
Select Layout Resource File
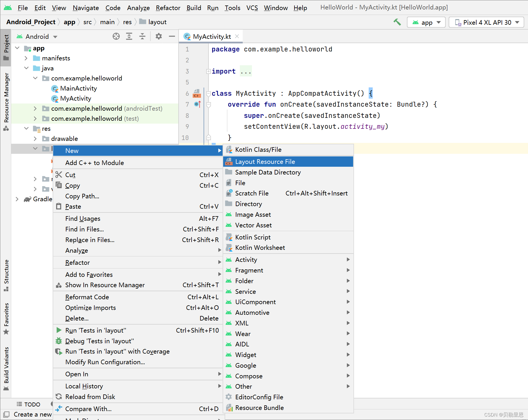288,162
